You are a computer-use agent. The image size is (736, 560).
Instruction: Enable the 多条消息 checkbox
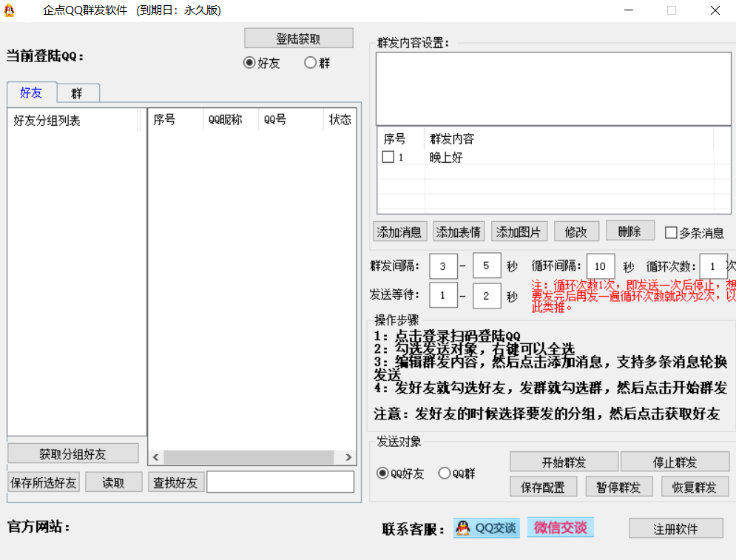coord(671,232)
